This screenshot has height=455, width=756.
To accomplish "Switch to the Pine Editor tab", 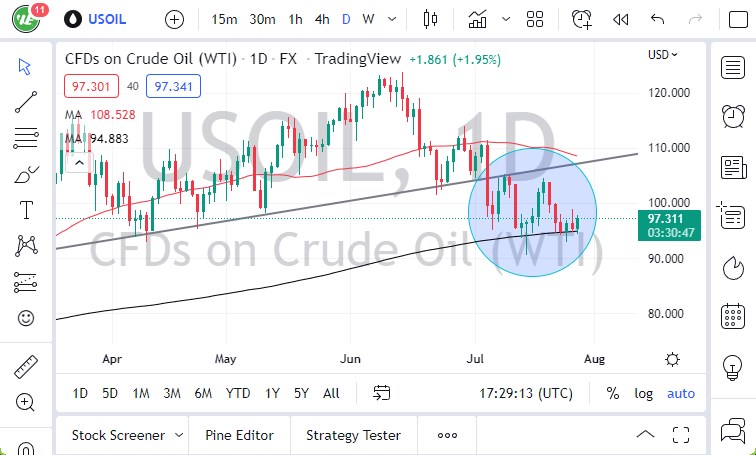I will point(239,435).
